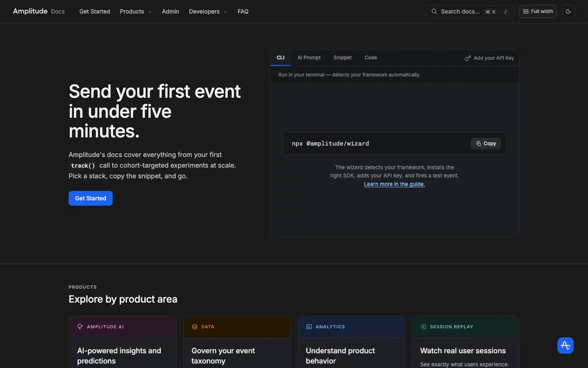
Task: Click Watch real user sessions title
Action: [463, 351]
